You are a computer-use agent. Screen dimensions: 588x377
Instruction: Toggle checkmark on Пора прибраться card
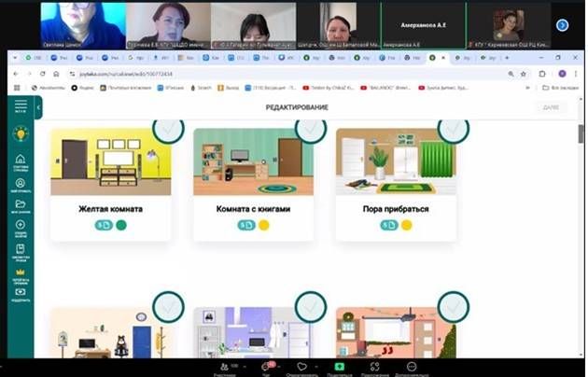click(453, 127)
